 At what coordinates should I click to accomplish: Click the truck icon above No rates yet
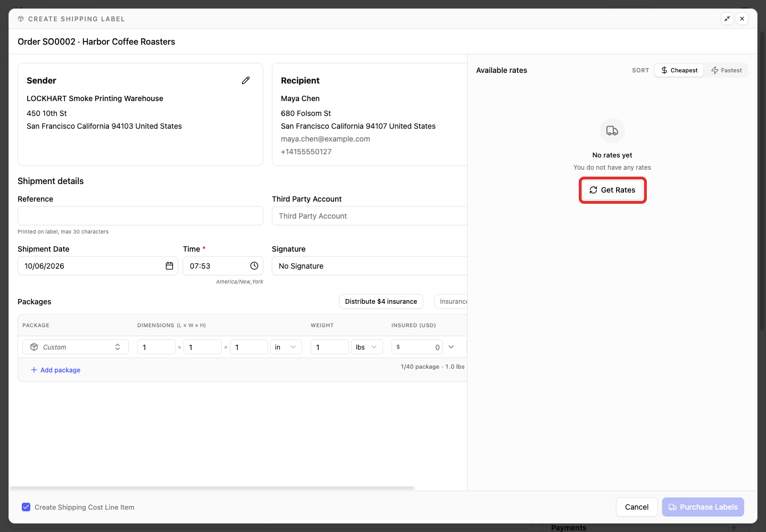612,131
